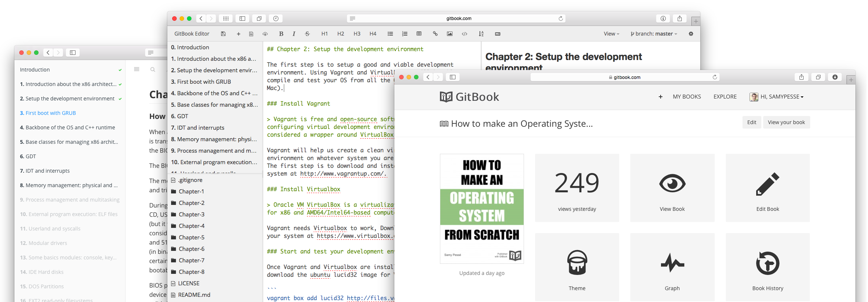The width and height of the screenshot is (868, 302).
Task: Apply H4 heading in editor
Action: coord(373,34)
